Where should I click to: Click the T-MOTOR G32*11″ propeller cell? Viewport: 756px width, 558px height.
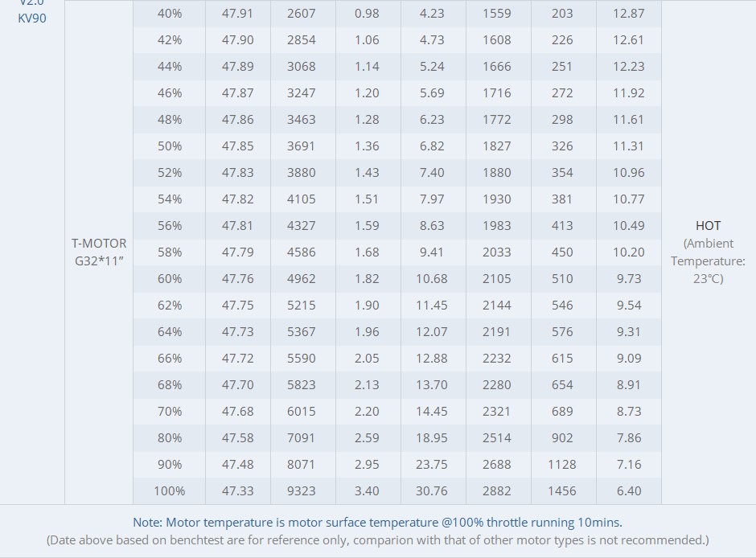point(99,252)
